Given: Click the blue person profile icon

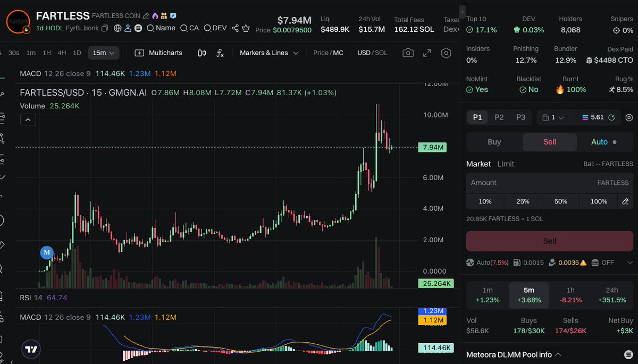Looking at the screenshot, I should [128, 28].
